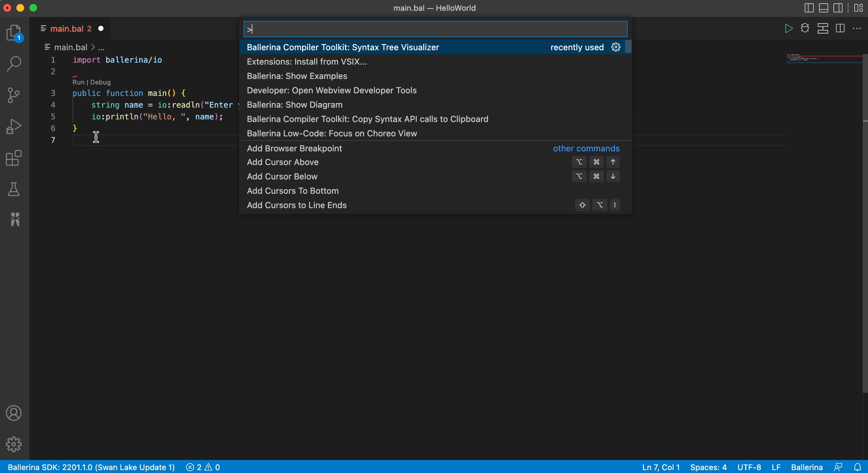
Task: Toggle Panel layout button in title bar
Action: coord(823,8)
